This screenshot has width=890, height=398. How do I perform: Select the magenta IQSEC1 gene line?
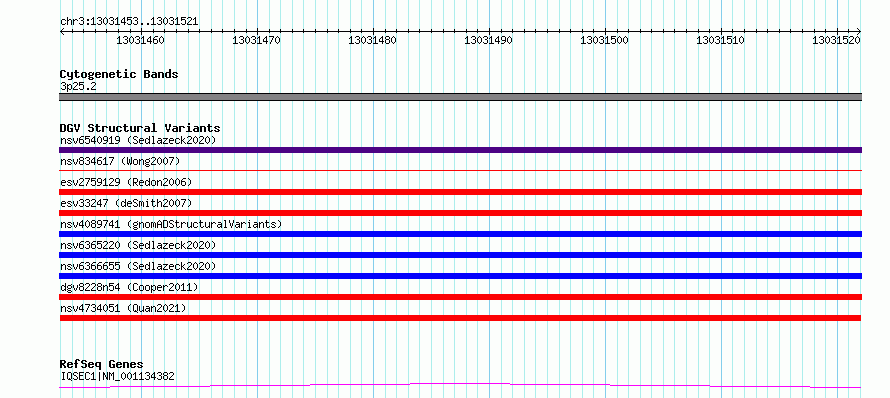coord(460,386)
